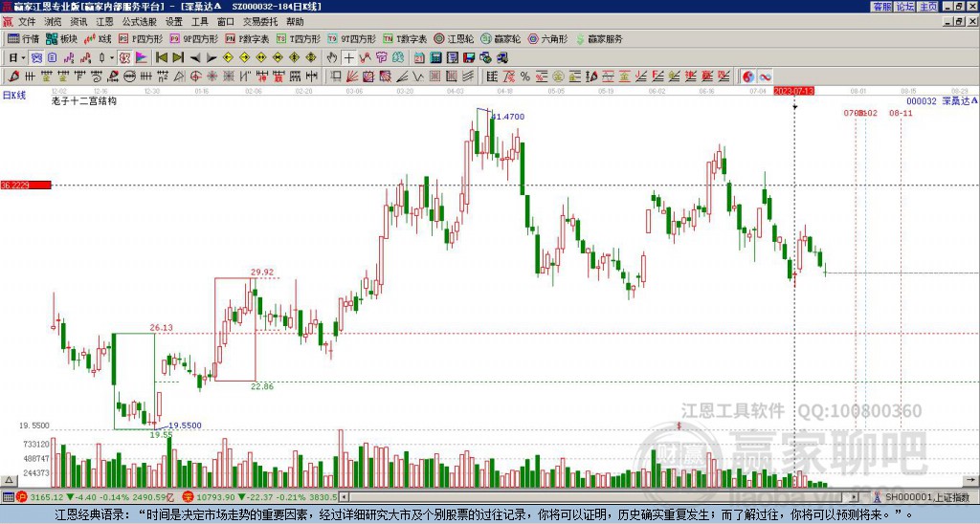
Task: Click the black right arrow icon
Action: (x=212, y=58)
